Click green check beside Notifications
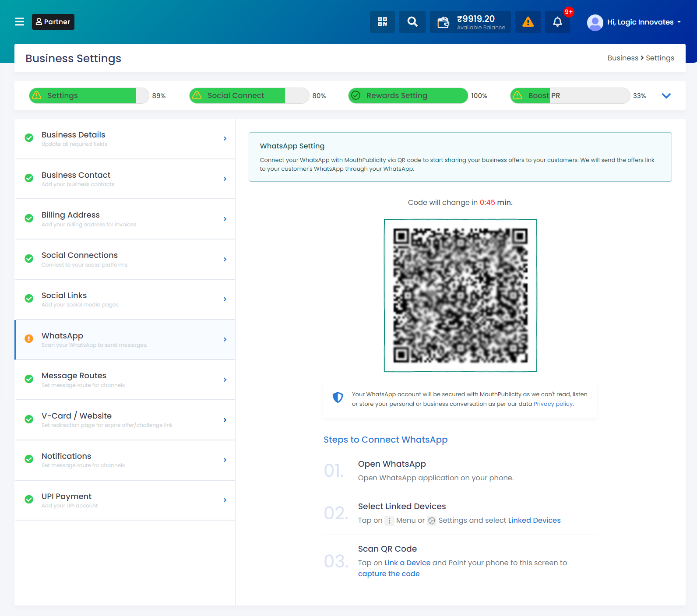Viewport: 697px width, 616px height. [x=29, y=459]
